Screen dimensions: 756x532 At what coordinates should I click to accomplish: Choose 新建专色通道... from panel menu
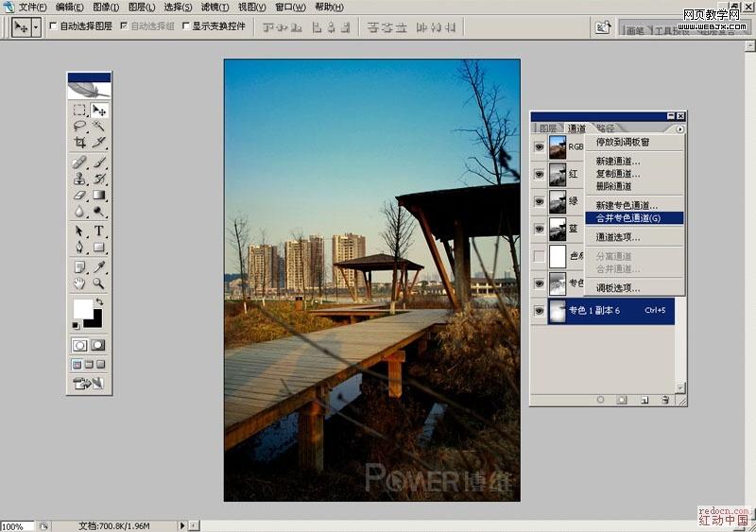point(634,205)
